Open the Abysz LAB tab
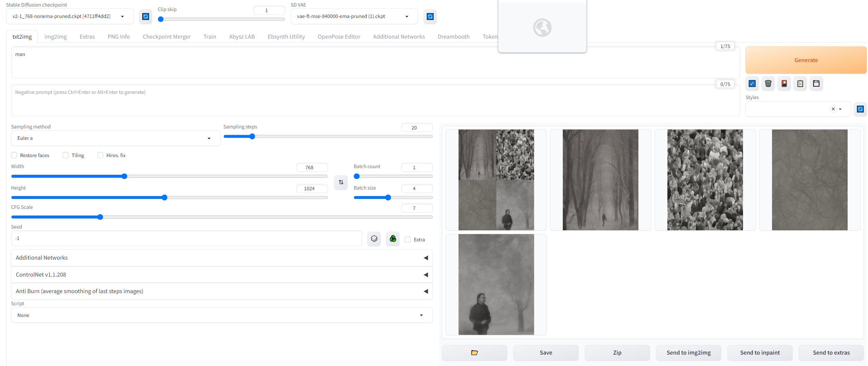Viewport: 868px width, 366px height. pyautogui.click(x=242, y=37)
